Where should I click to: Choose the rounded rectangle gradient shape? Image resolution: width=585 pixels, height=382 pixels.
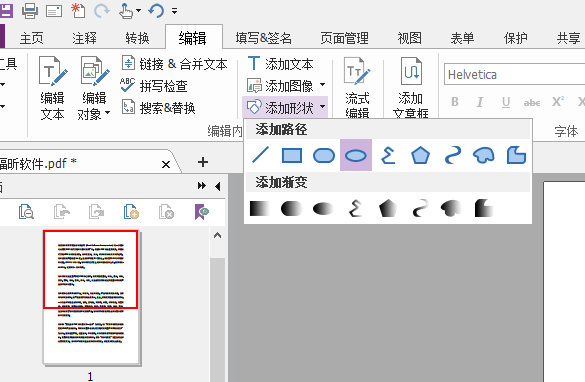coord(291,209)
